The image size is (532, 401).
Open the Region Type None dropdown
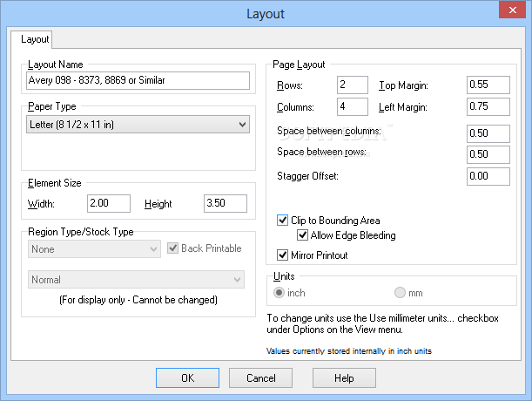point(94,249)
